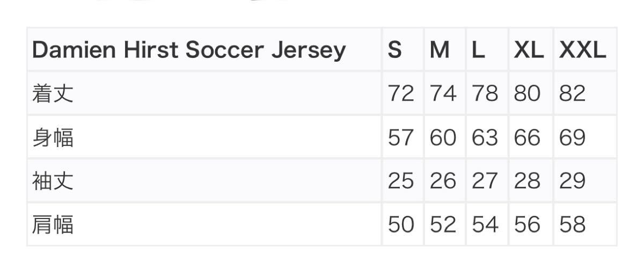Viewport: 644px width, 255px height.
Task: Click the 袖丈 value 27 for size L
Action: click(x=485, y=181)
